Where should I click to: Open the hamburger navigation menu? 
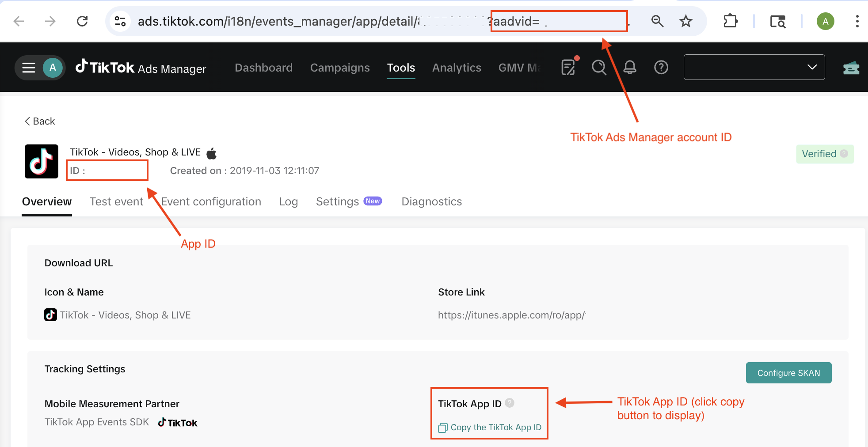[x=28, y=67]
